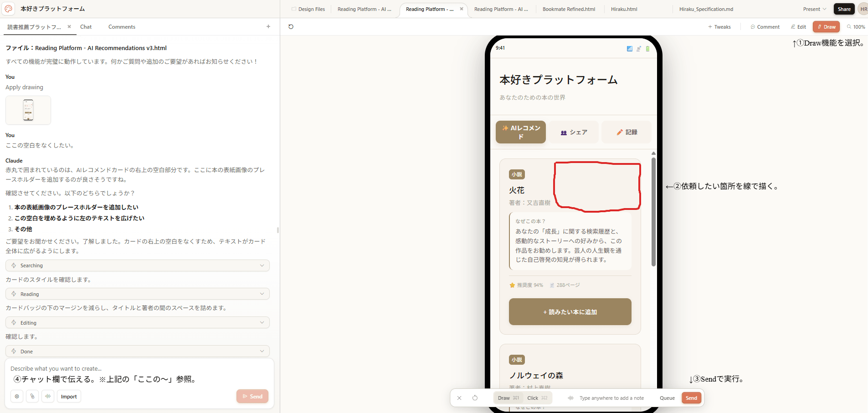Switch to the Comments tab
Viewport: 868px width, 413px height.
click(x=122, y=27)
